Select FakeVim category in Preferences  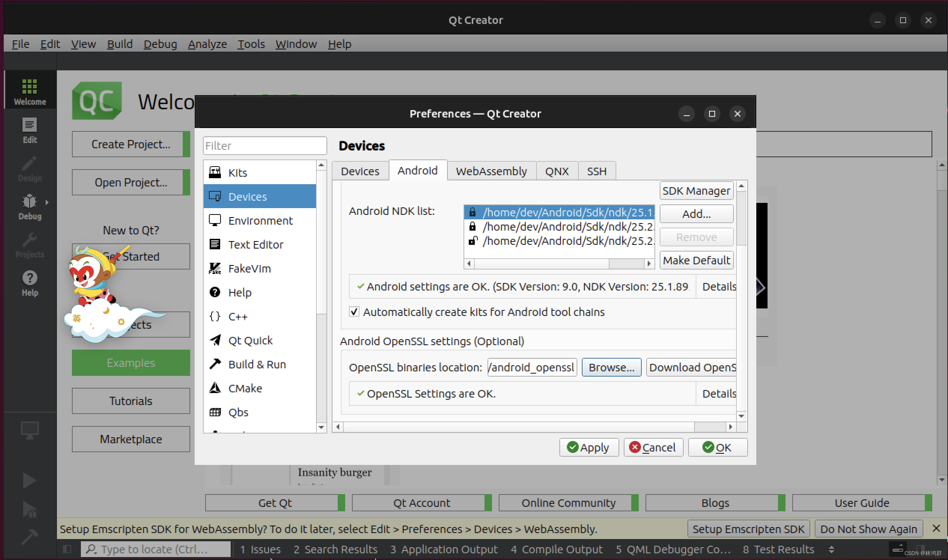(x=259, y=268)
